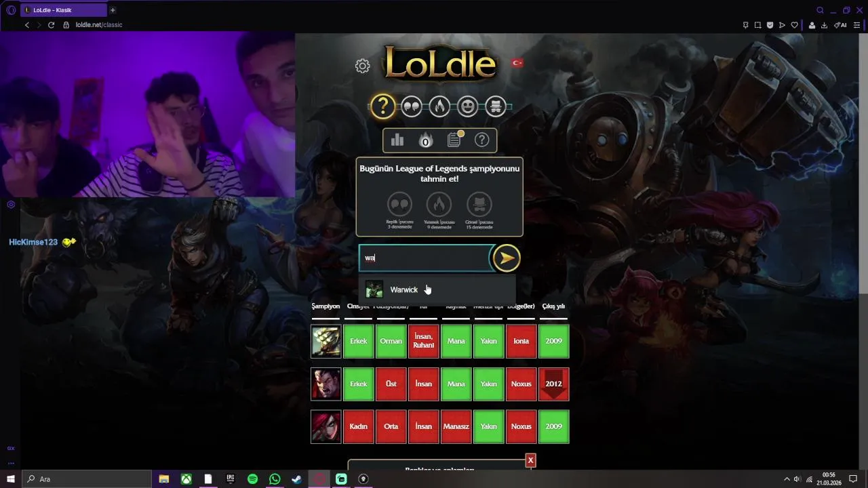Click the splash clue hint icon
Screen dimensions: 868x488
click(479, 204)
